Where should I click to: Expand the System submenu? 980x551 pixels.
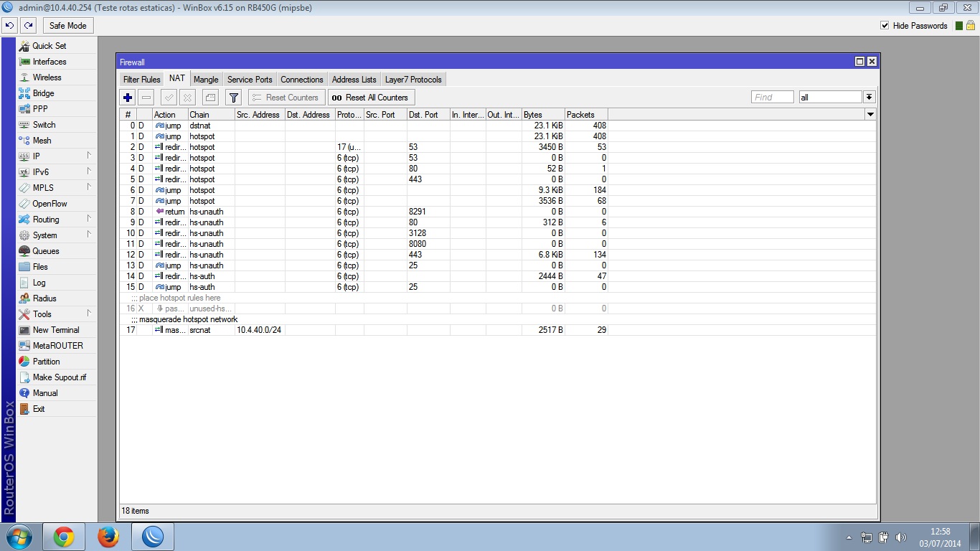[57, 235]
